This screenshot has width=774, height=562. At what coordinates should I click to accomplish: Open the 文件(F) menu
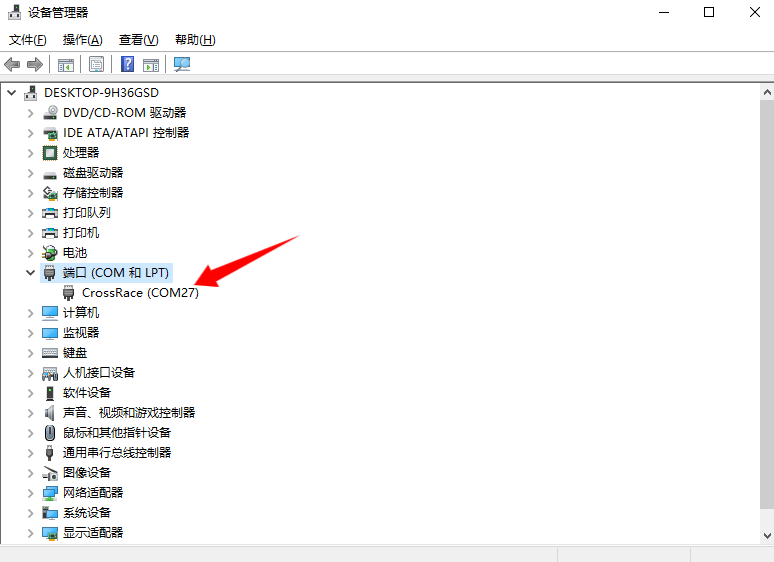(28, 39)
